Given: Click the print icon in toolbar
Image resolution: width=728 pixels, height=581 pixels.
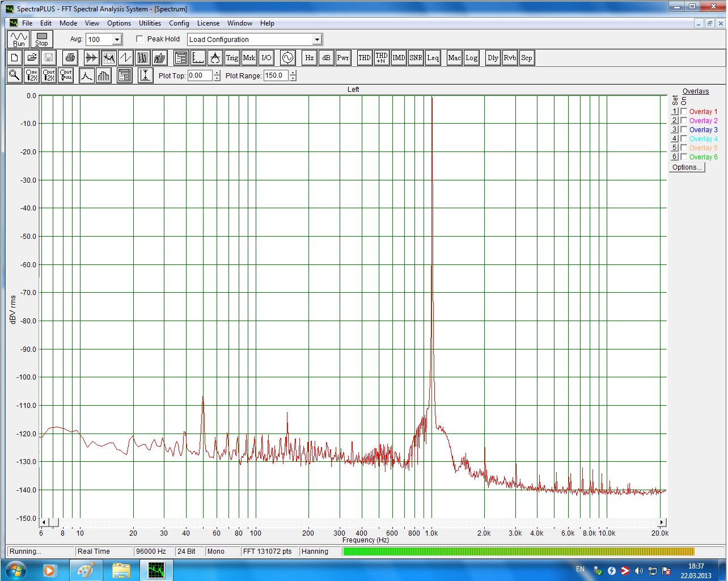Looking at the screenshot, I should point(70,58).
